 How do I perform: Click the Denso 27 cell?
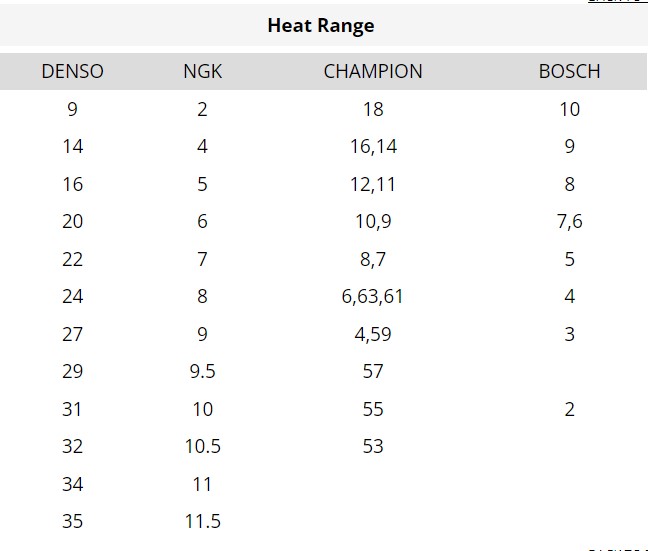point(72,334)
